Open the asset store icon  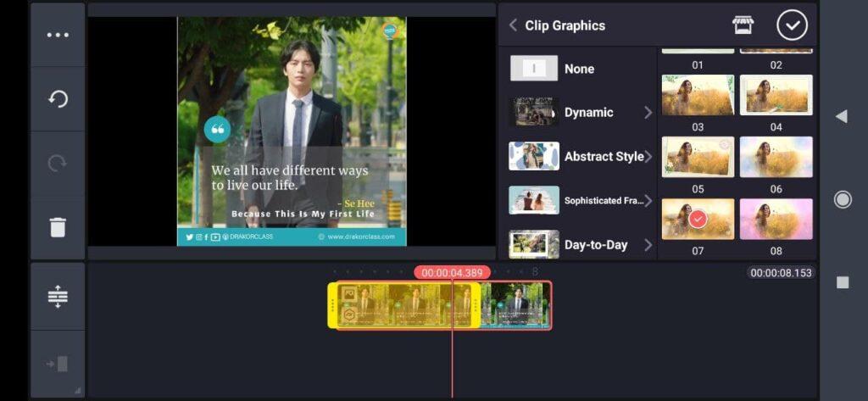743,25
